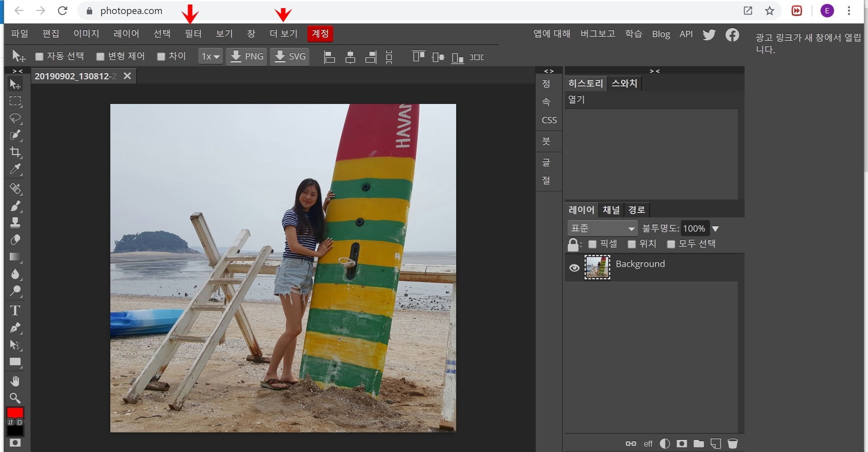The image size is (868, 452).
Task: Add a raster mask to layer
Action: coord(682,443)
